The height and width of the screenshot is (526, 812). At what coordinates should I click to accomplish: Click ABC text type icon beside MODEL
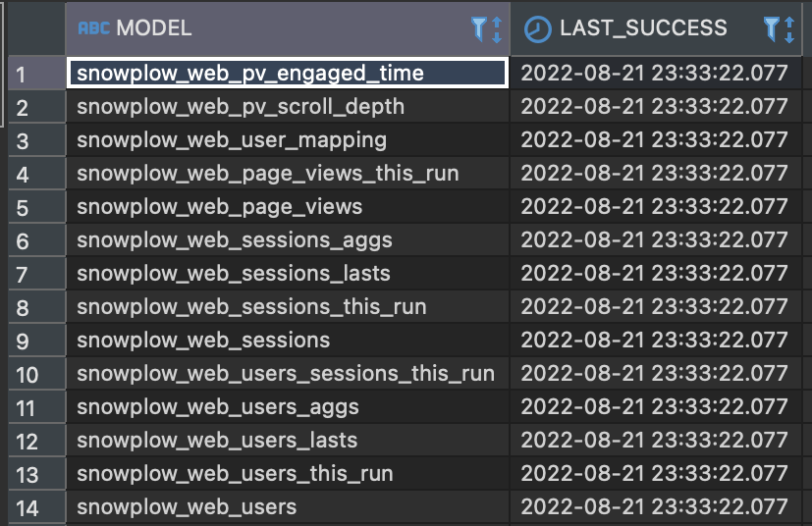pos(93,27)
